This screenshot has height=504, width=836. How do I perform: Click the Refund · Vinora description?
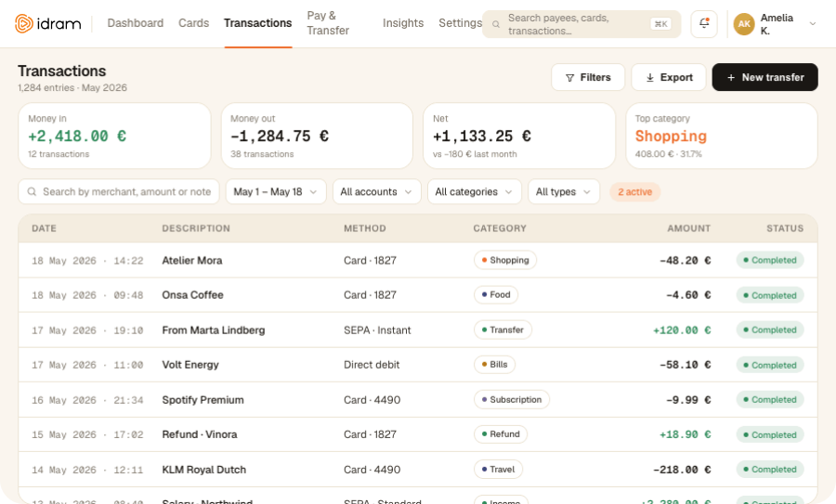[x=200, y=434]
